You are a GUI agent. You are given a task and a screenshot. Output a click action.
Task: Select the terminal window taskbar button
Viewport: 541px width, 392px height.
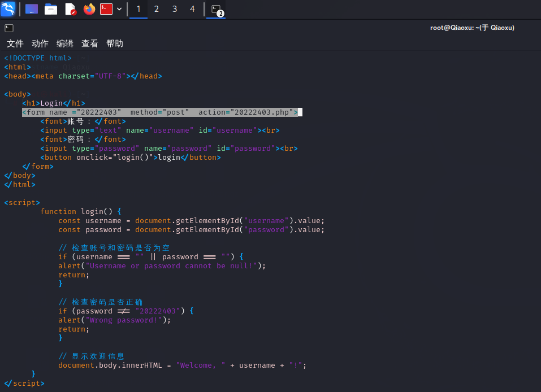pos(216,9)
